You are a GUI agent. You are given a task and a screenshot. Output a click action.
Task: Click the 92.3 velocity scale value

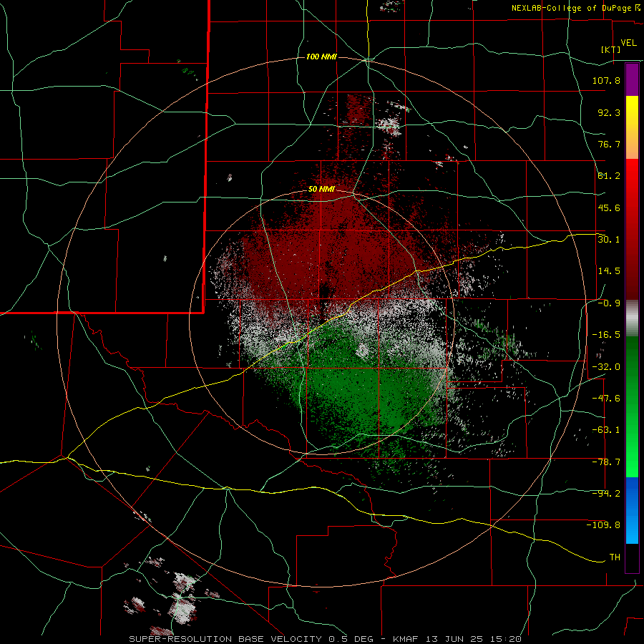[609, 112]
